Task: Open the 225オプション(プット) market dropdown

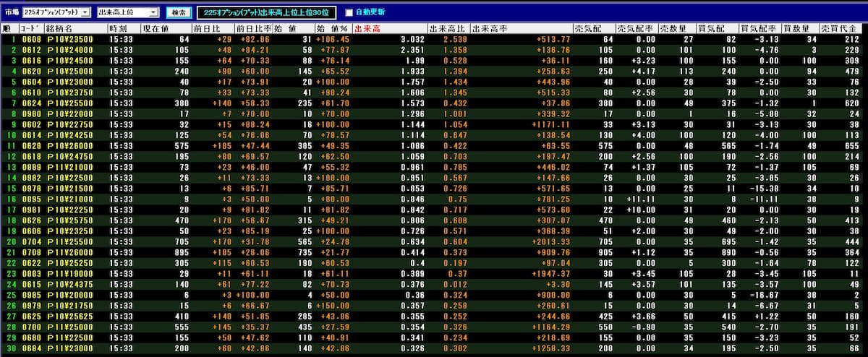Action: point(86,13)
